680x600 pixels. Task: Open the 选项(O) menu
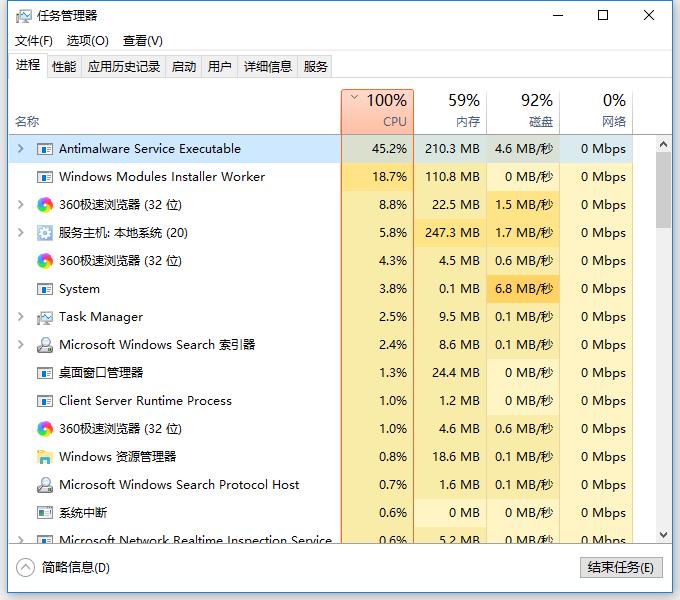(x=88, y=41)
